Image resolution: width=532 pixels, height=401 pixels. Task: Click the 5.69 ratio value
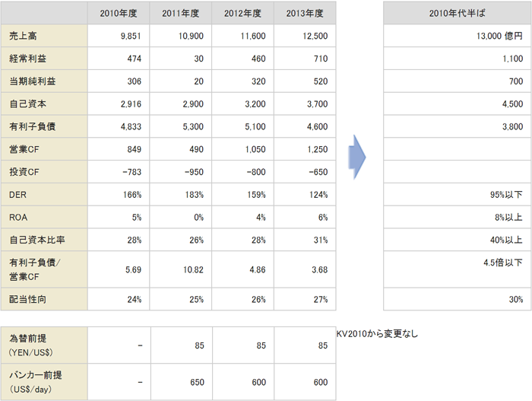click(x=133, y=270)
